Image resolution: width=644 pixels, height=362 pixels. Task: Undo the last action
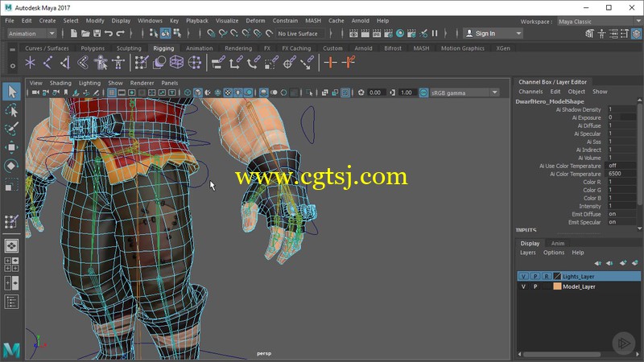(x=109, y=34)
